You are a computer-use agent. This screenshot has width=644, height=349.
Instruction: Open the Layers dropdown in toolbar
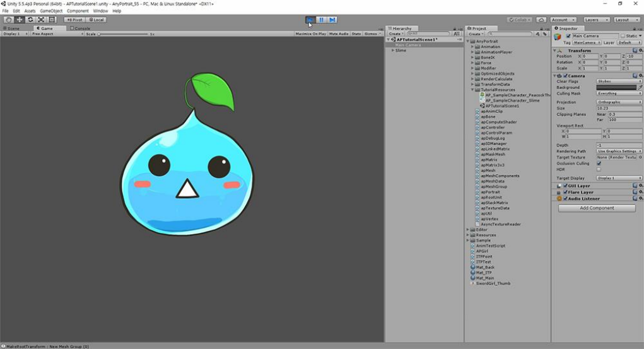[595, 20]
